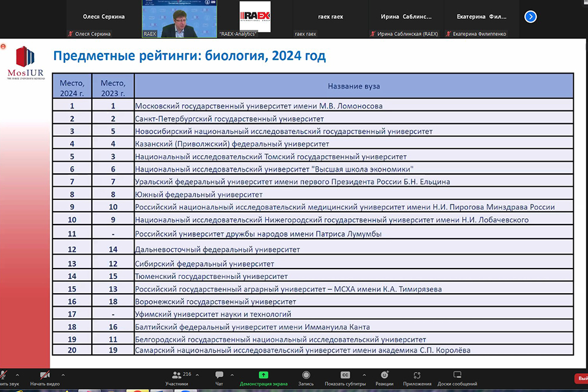This screenshot has width=588, height=392.
Task: Open the Chat panel
Action: click(219, 377)
